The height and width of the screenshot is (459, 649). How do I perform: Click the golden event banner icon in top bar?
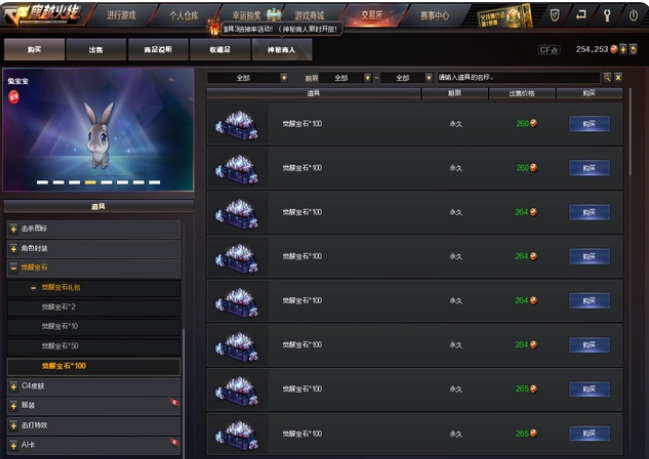(505, 17)
